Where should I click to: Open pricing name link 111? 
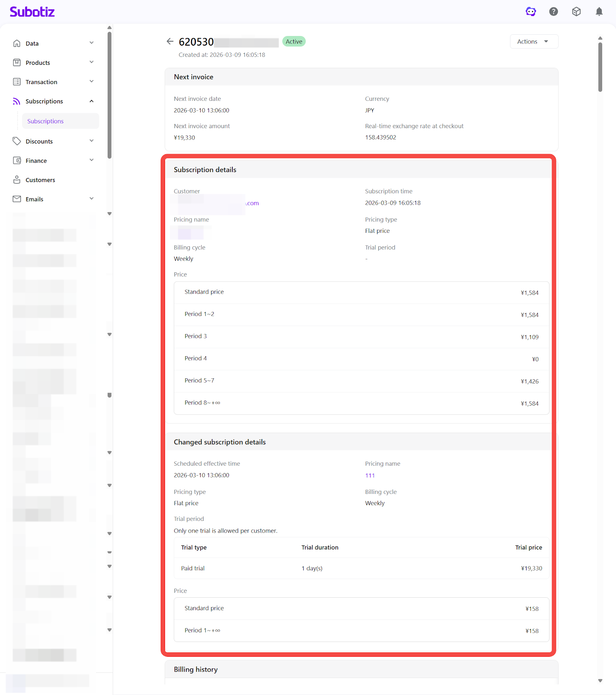(x=370, y=476)
